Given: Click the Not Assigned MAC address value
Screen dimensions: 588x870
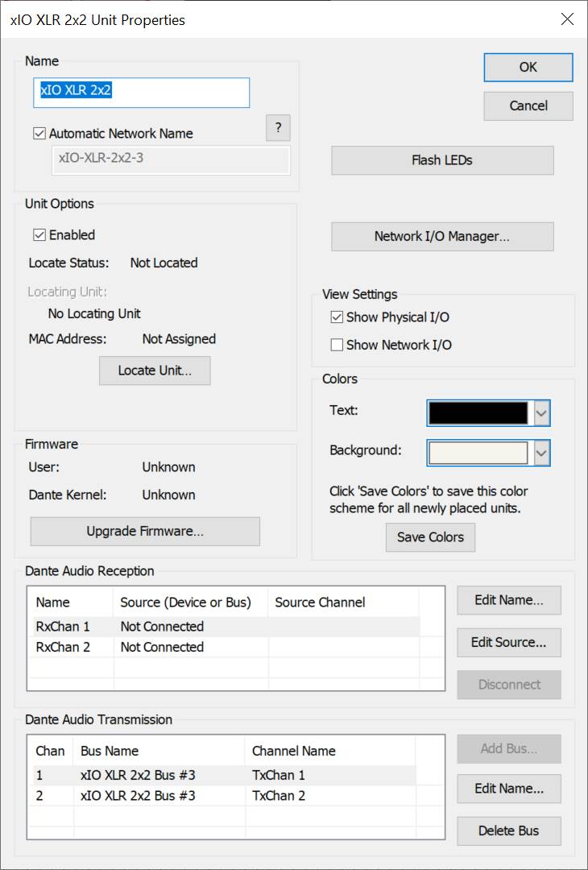Looking at the screenshot, I should coord(179,339).
